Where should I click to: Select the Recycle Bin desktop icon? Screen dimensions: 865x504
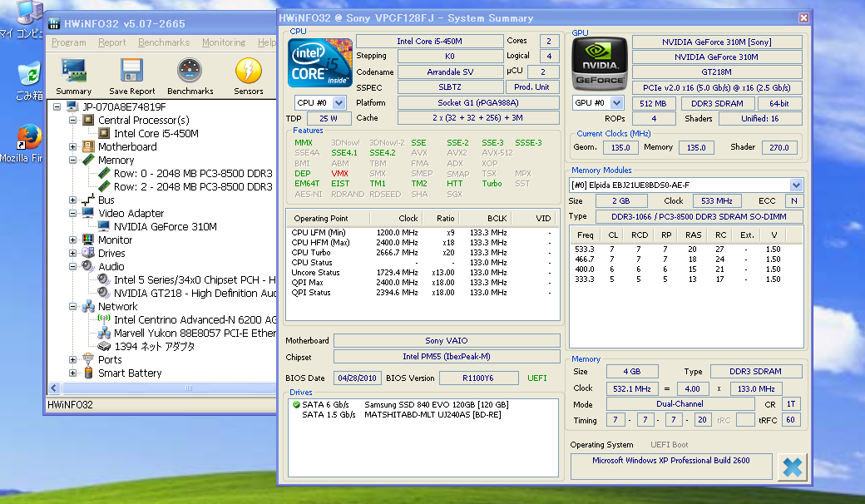coord(29,74)
